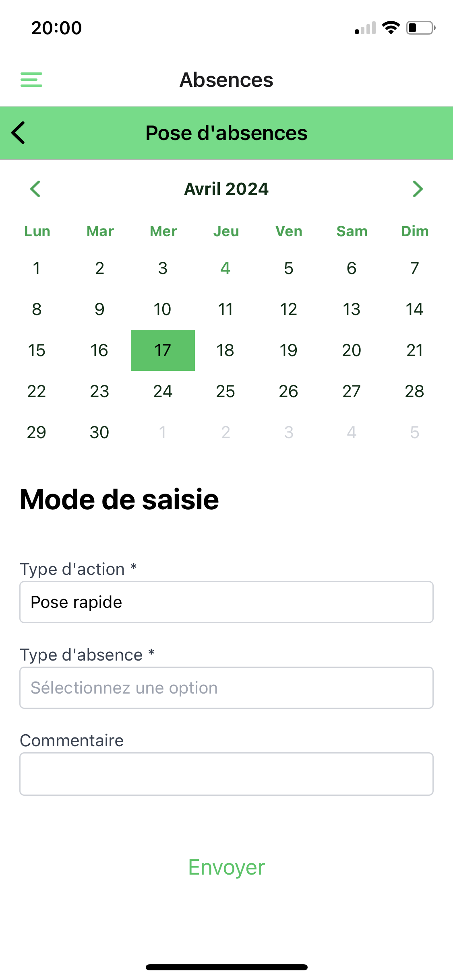Tap the Wi-Fi status icon
The width and height of the screenshot is (453, 980).
point(391,27)
